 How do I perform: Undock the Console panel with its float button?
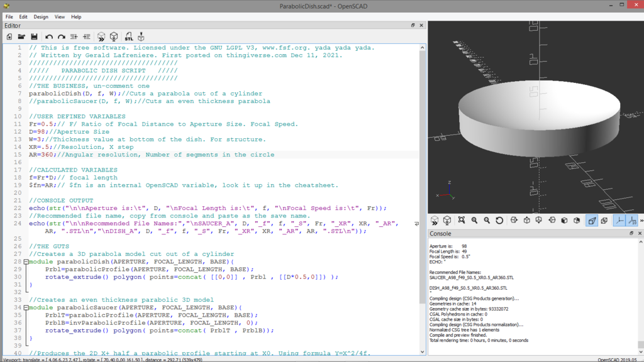point(631,233)
